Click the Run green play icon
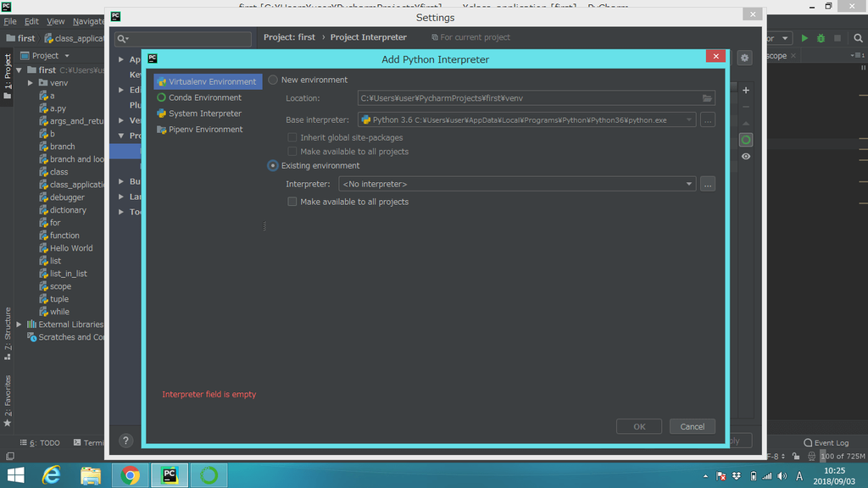This screenshot has height=488, width=868. [804, 38]
